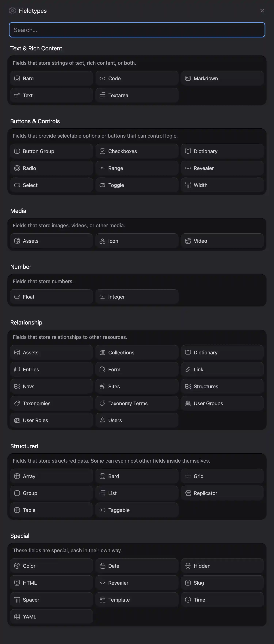Choose the User Roles fieldtype

[52, 421]
